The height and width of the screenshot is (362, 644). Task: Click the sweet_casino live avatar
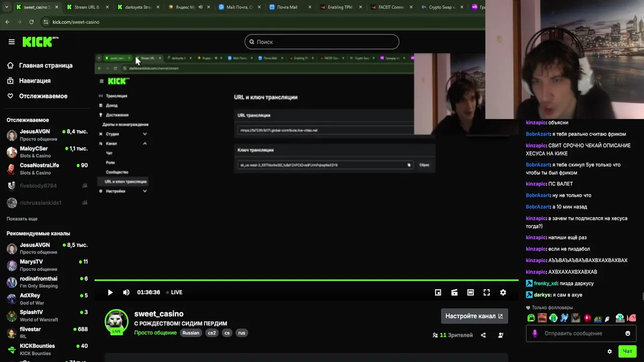[x=116, y=322]
